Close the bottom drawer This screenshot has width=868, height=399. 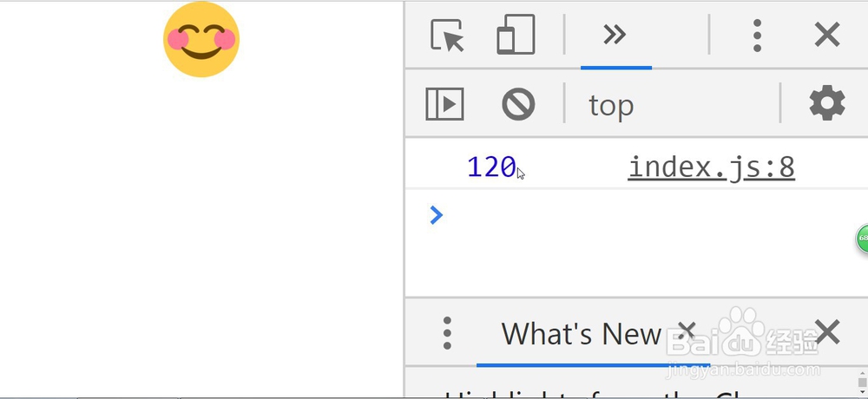[x=827, y=332]
